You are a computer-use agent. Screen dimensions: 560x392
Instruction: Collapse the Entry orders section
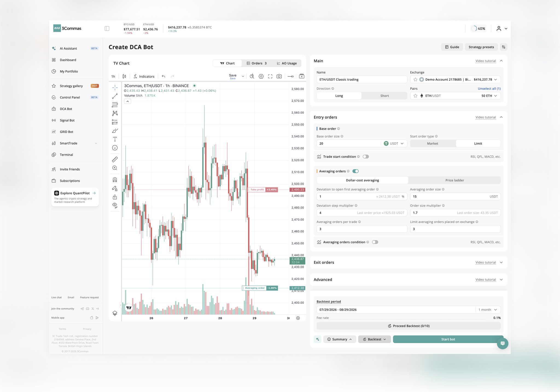click(x=501, y=117)
